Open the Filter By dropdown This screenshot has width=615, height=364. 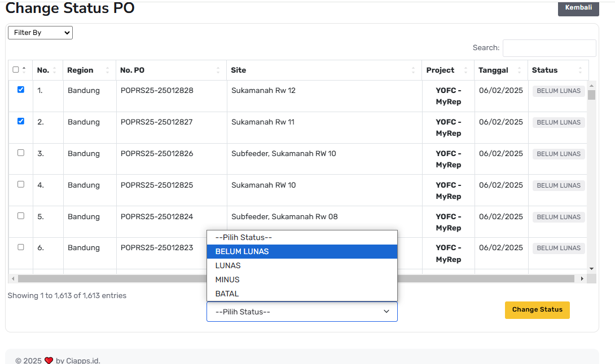coord(40,33)
